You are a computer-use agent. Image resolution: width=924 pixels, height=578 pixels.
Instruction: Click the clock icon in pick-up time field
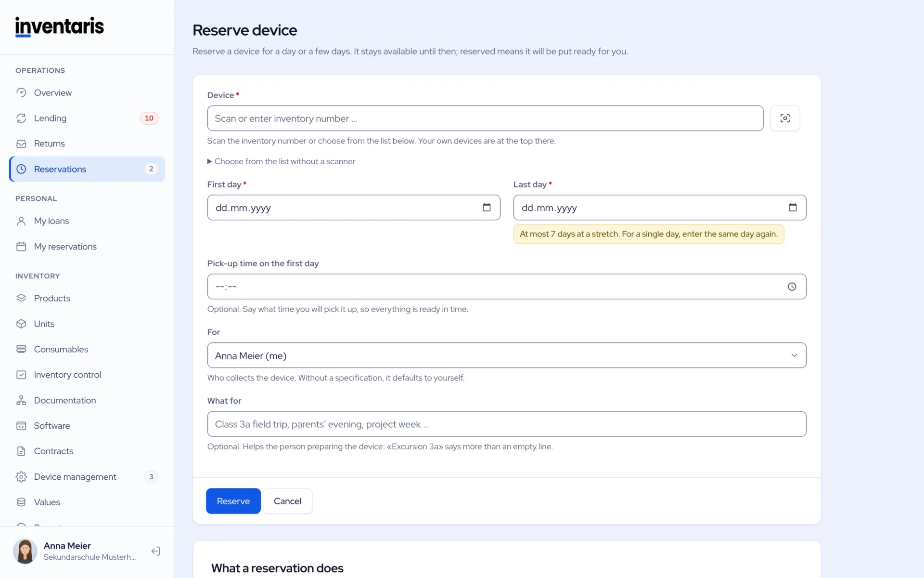pos(792,287)
